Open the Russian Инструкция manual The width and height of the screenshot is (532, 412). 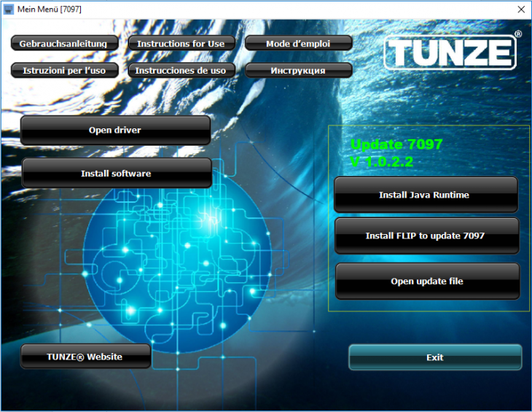coord(298,71)
